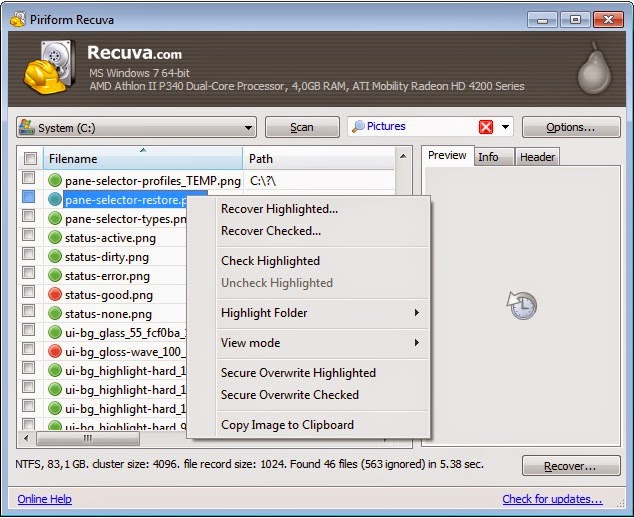Check the box for status-none.png
The width and height of the screenshot is (634, 518).
point(28,311)
